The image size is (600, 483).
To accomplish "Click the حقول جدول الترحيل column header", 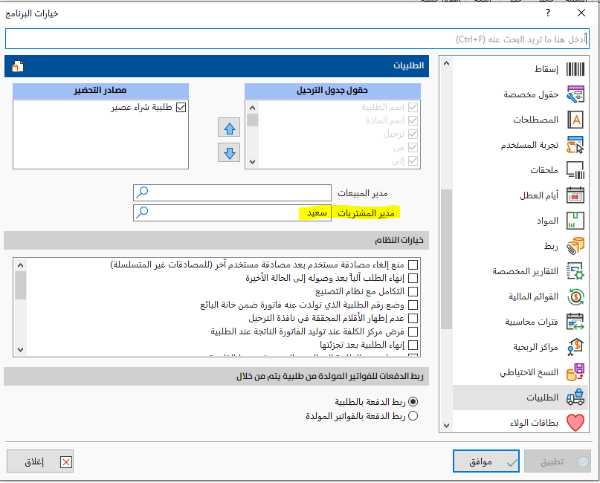I will point(333,91).
